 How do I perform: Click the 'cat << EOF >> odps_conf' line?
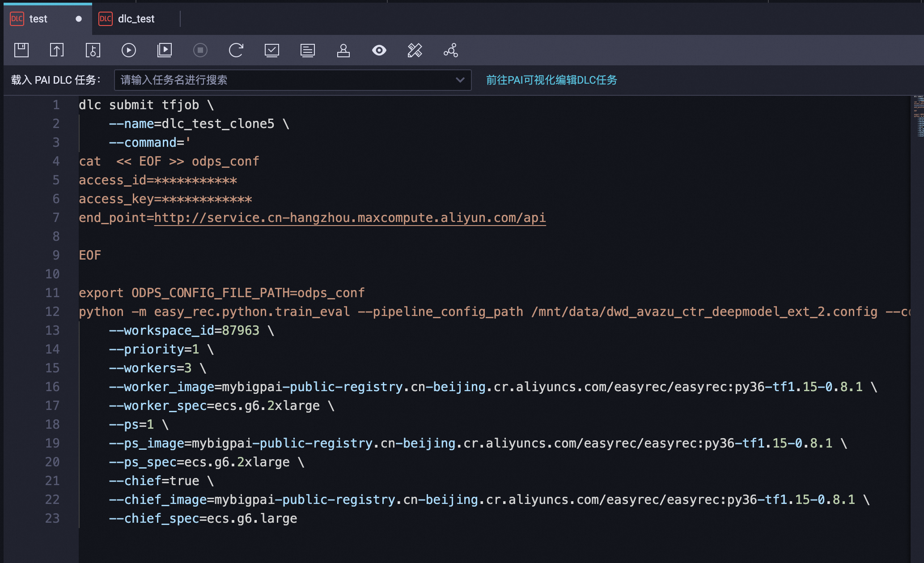pos(169,161)
